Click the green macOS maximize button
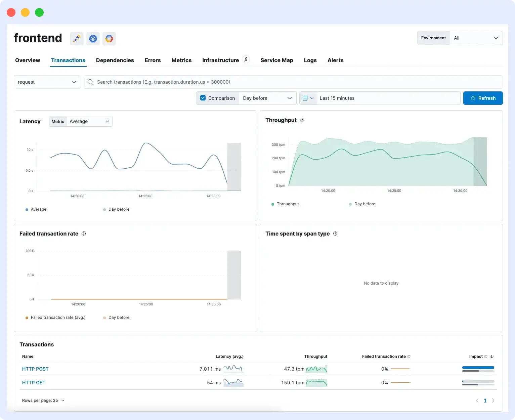The width and height of the screenshot is (515, 420). tap(39, 12)
